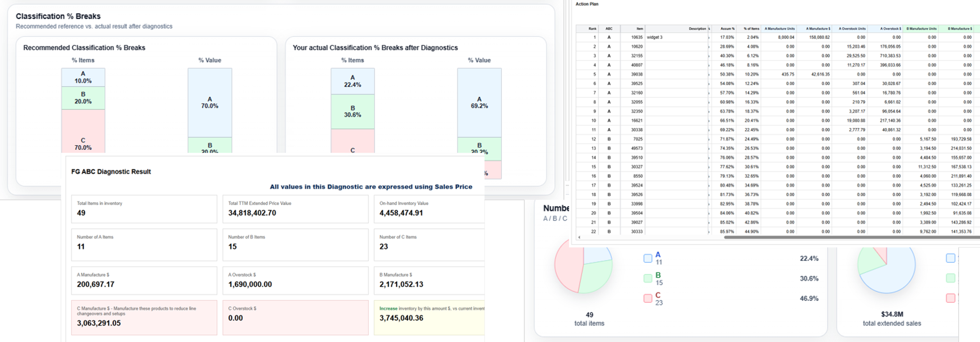Screen dimensions: 980x342
Task: Click the Sales Price diagnostic note text
Action: [371, 187]
